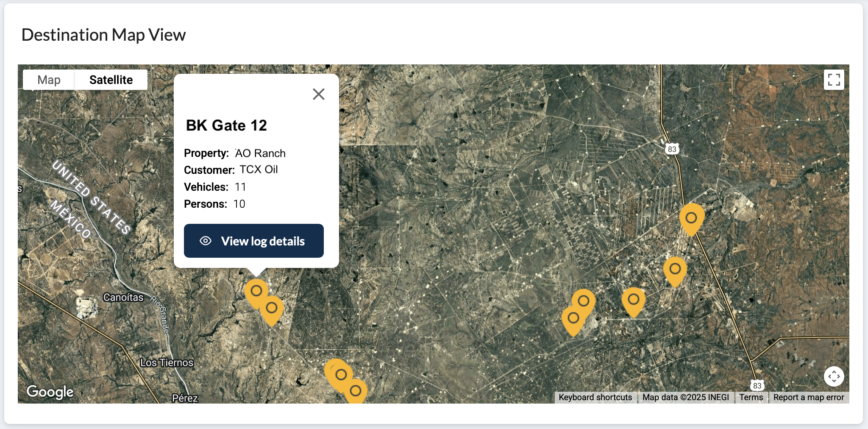
Task: Open map camera controls
Action: (834, 376)
